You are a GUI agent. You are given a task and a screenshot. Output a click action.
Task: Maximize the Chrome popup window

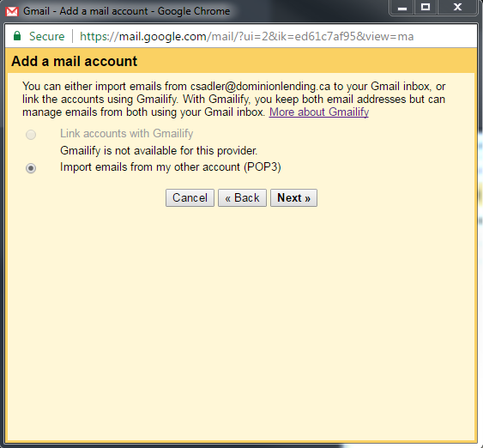(426, 8)
